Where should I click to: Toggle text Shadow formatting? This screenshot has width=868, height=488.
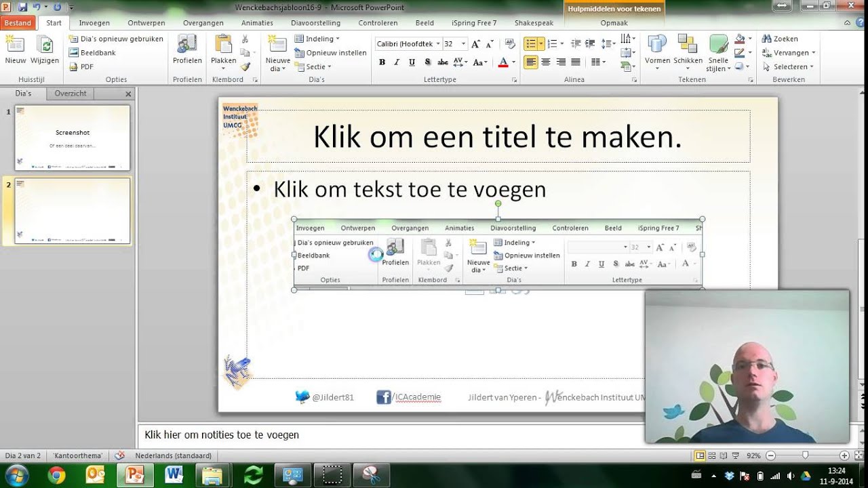point(427,62)
